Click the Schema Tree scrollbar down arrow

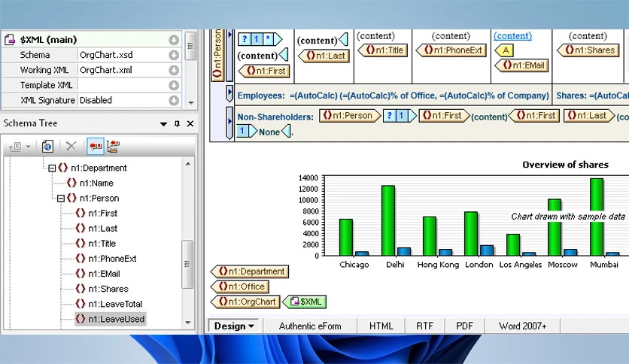188,323
